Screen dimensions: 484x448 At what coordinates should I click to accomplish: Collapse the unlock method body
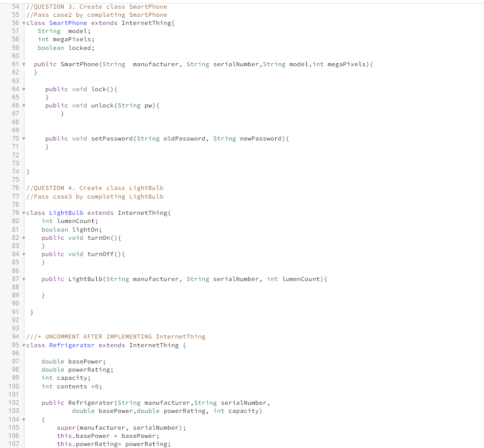(23, 105)
